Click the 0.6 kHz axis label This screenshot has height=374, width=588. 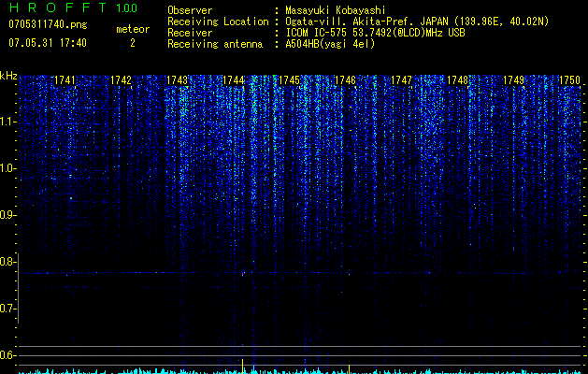click(7, 355)
